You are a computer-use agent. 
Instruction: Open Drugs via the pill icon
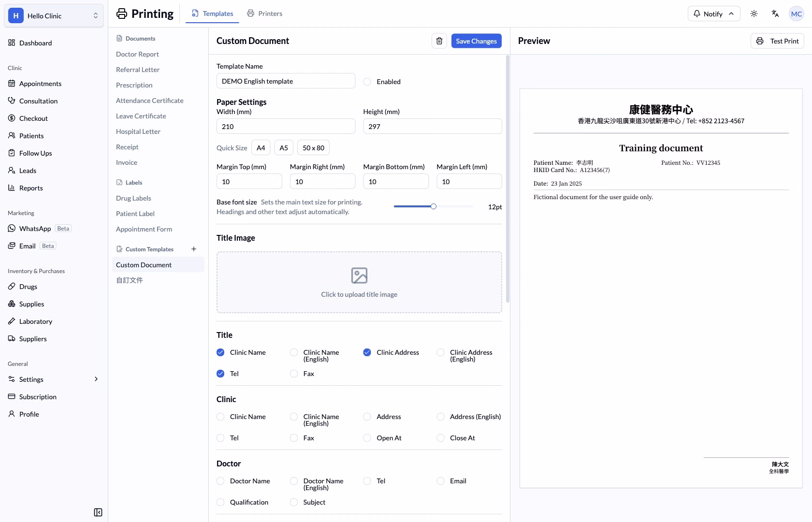pyautogui.click(x=12, y=286)
